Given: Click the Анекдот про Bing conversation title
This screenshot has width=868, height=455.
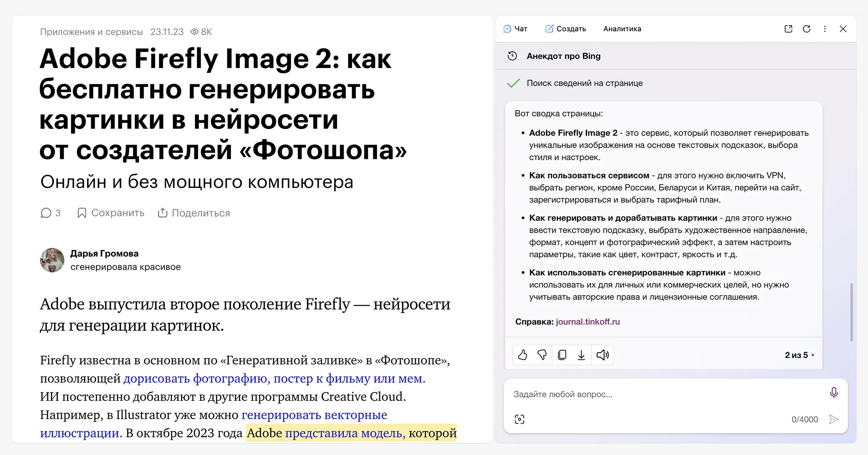Looking at the screenshot, I should coord(563,56).
